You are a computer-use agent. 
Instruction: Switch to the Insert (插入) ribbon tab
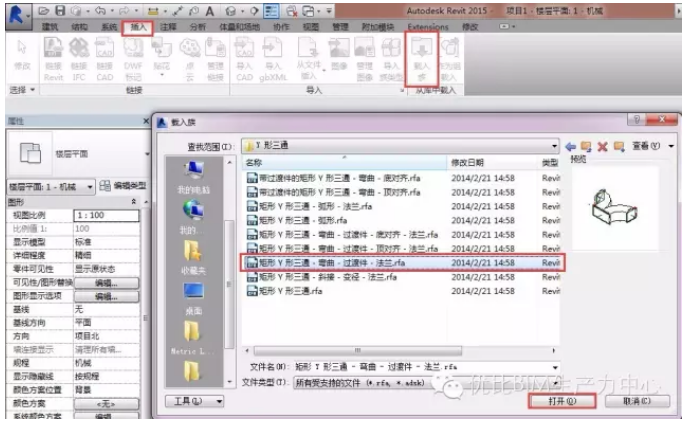point(136,25)
